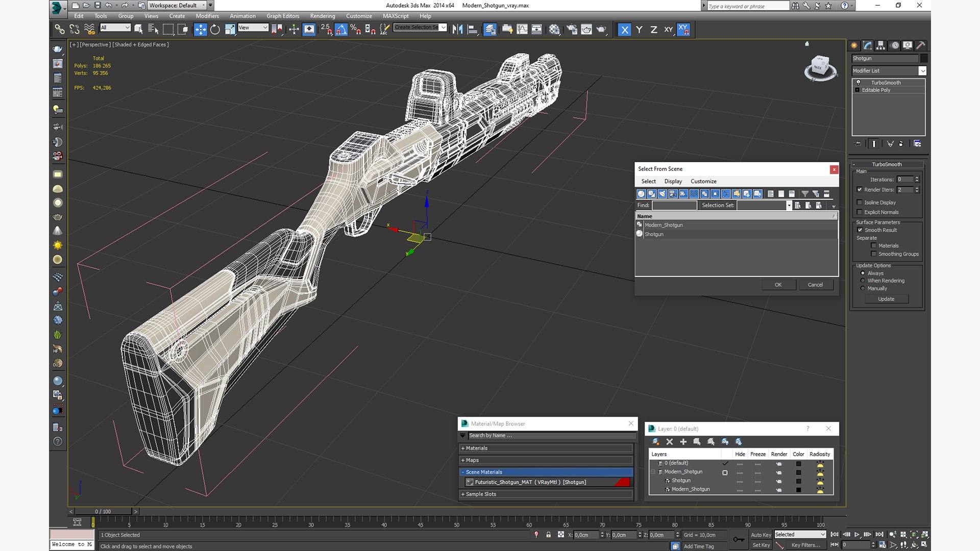Viewport: 980px width, 551px height.
Task: Activate Select and Scale tool
Action: (x=230, y=29)
